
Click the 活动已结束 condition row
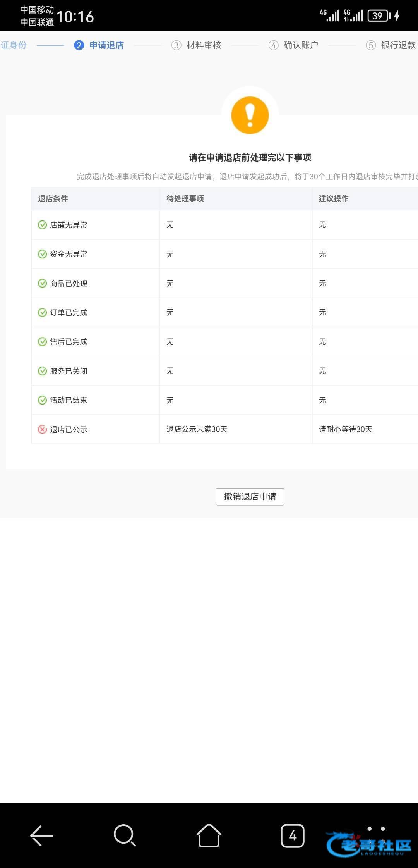pyautogui.click(x=69, y=400)
